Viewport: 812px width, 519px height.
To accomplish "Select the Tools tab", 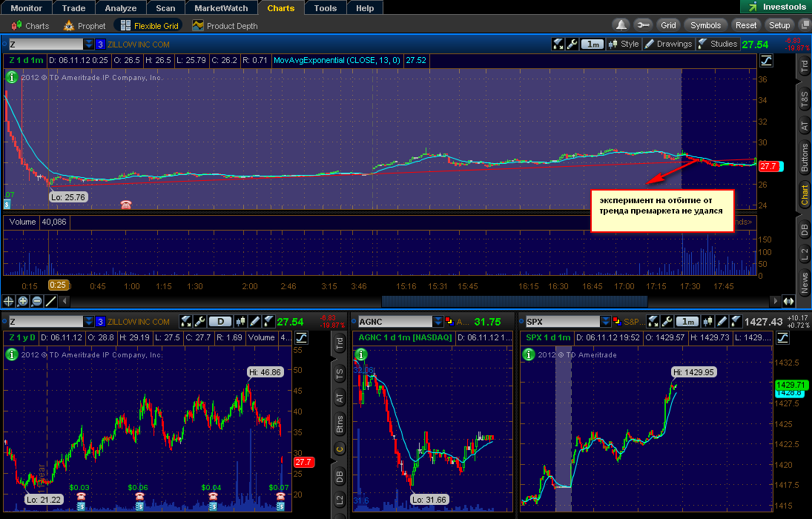I will pos(326,7).
